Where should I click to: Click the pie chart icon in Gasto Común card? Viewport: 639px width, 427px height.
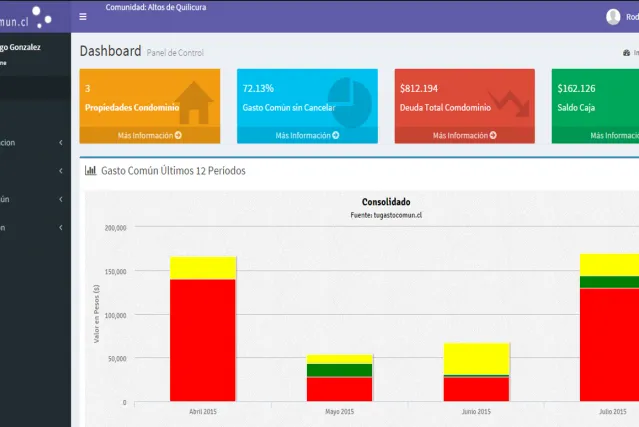coord(350,102)
